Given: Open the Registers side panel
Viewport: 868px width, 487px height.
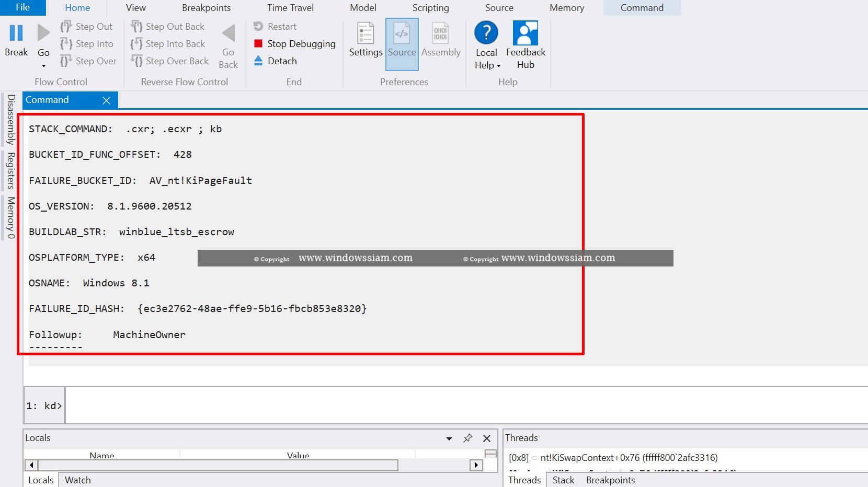Looking at the screenshot, I should (11, 171).
